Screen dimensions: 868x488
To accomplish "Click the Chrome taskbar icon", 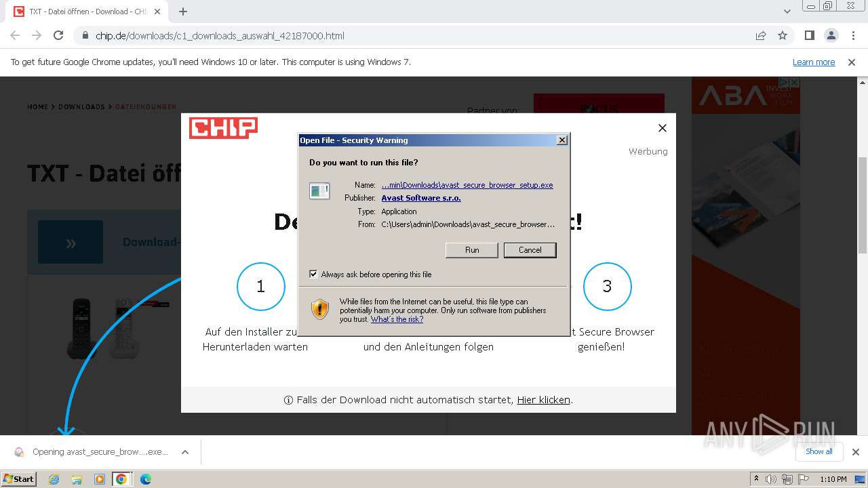I will pos(121,479).
